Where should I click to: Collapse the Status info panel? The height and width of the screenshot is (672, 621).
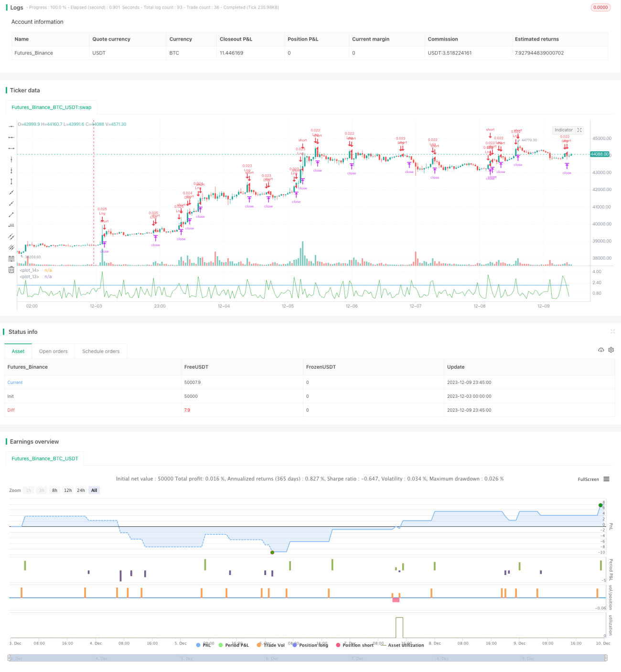click(612, 331)
